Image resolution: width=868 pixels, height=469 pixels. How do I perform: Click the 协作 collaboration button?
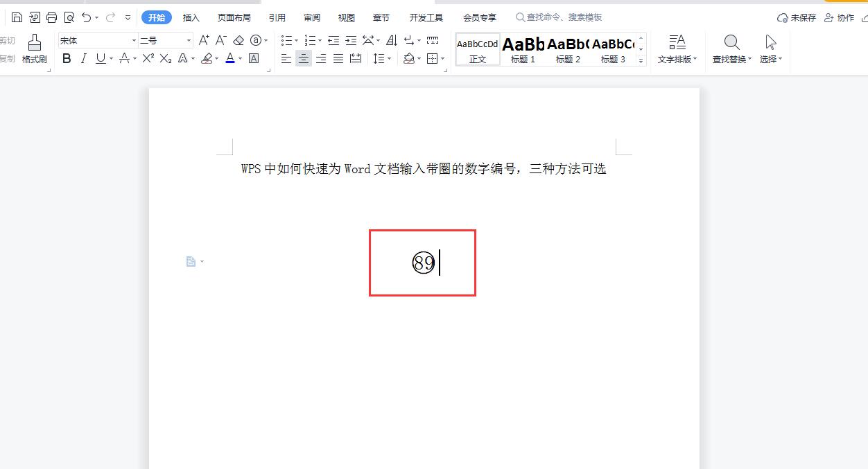tap(839, 17)
